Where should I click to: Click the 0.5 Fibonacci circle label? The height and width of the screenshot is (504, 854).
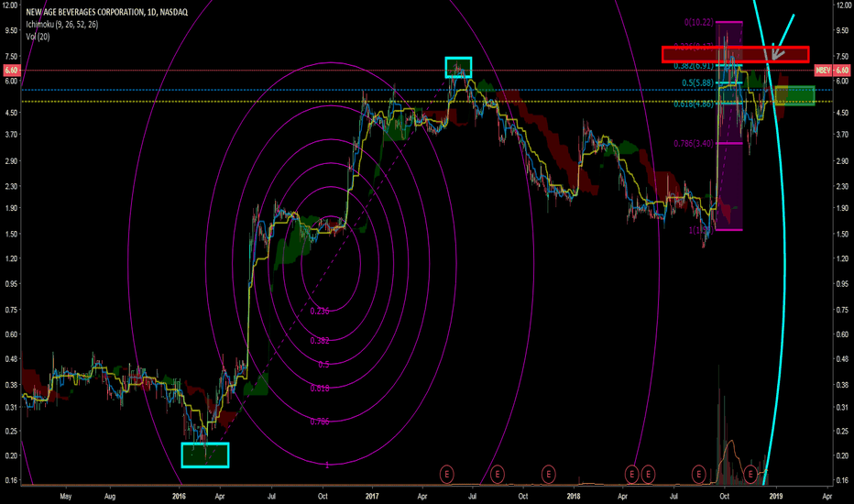(x=323, y=365)
